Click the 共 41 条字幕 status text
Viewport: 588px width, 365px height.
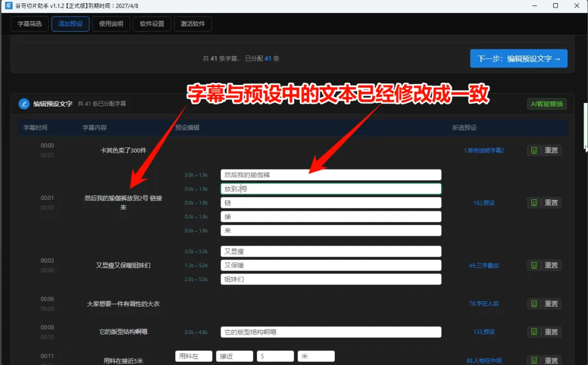click(220, 58)
